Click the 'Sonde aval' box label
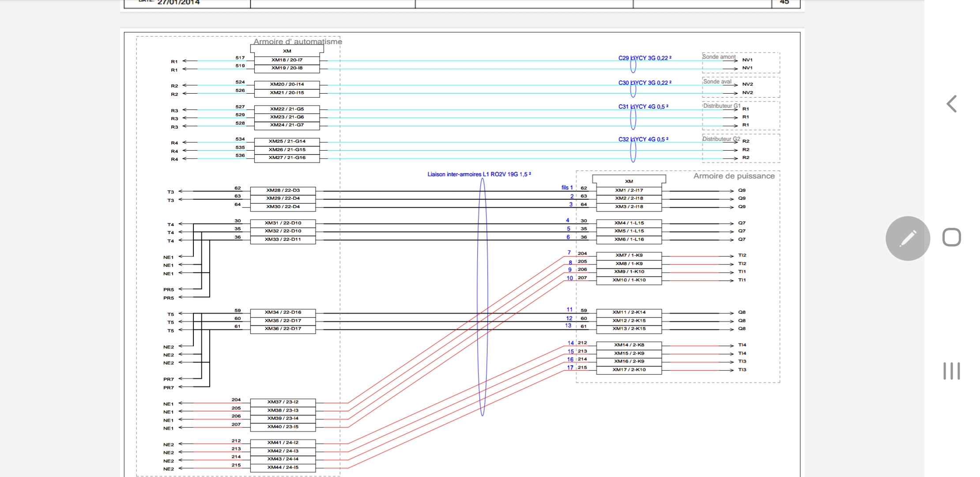Image resolution: width=980 pixels, height=477 pixels. pyautogui.click(x=717, y=82)
